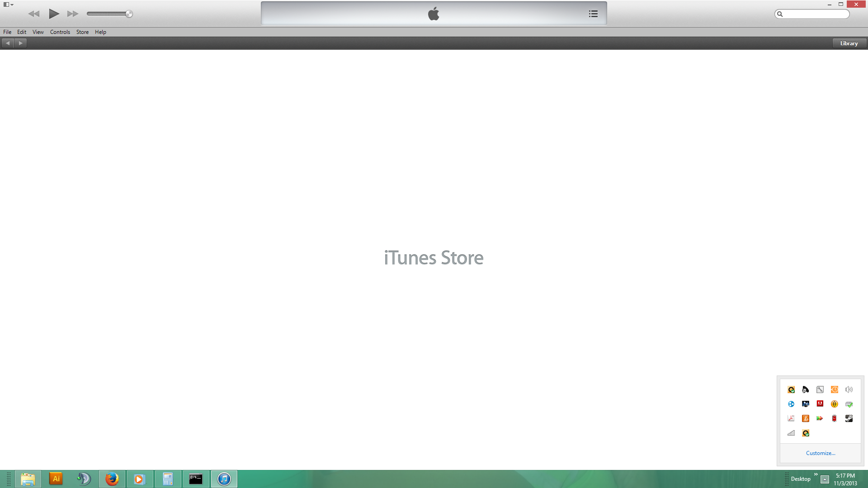Click the fast-forward next track button

pos(72,14)
